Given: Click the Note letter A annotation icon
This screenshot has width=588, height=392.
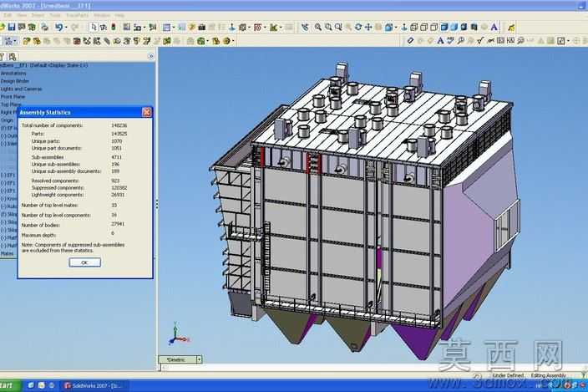Looking at the screenshot, I should pyautogui.click(x=440, y=40).
